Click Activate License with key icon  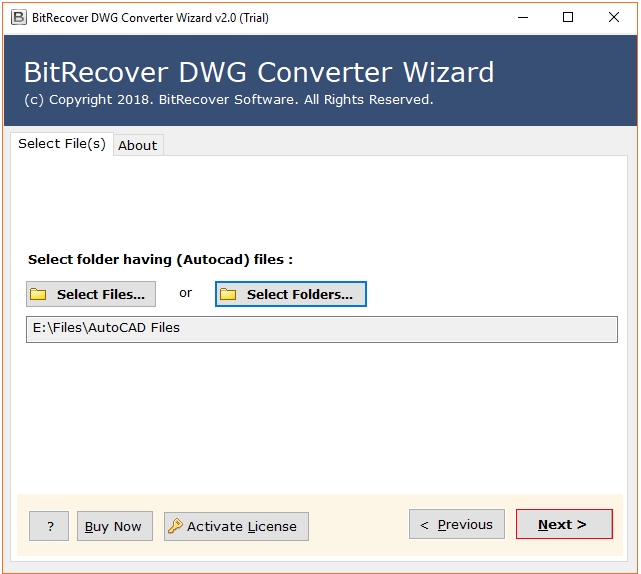click(236, 526)
